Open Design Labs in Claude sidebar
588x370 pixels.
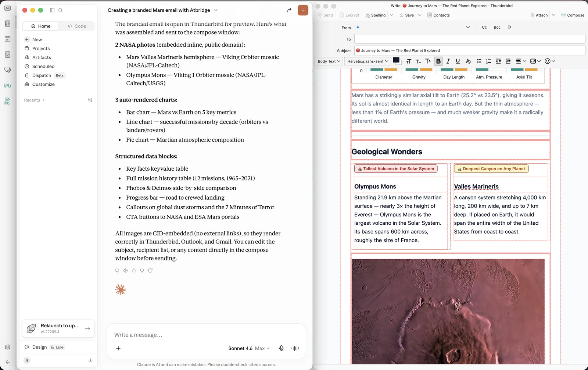(x=44, y=347)
